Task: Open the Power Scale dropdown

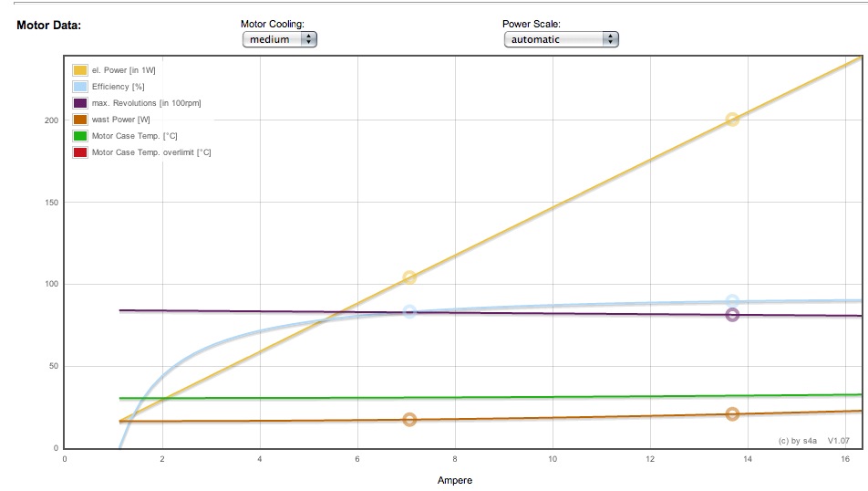Action: (561, 39)
